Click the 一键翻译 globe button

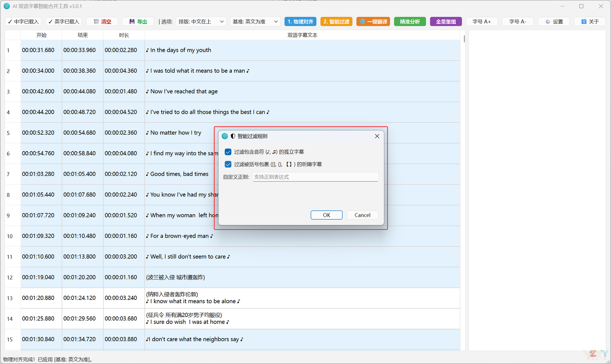(x=373, y=22)
